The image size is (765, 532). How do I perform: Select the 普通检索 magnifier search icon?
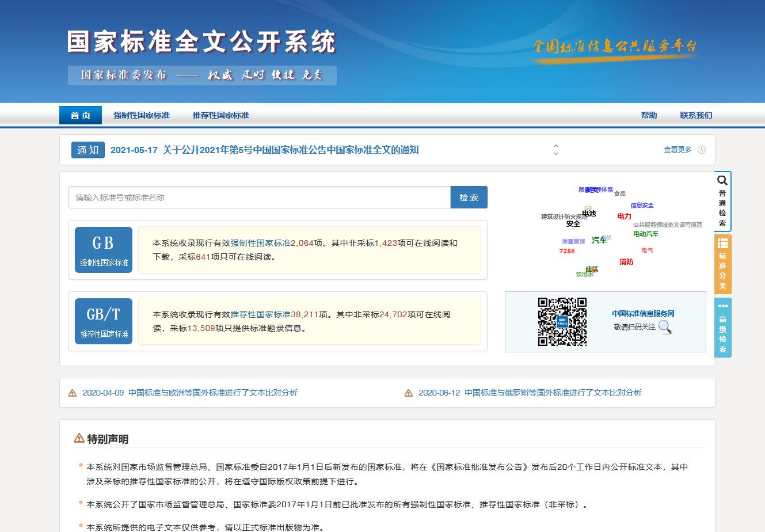722,180
